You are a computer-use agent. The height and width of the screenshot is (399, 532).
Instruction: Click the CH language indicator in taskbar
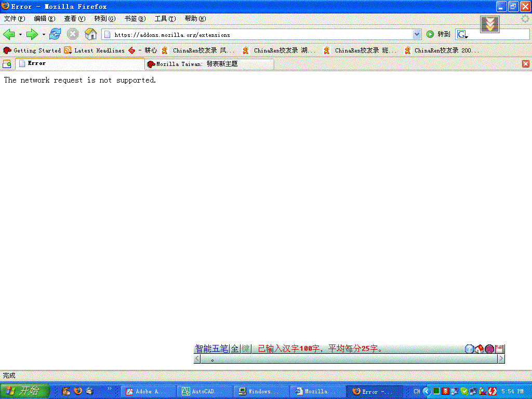pyautogui.click(x=417, y=391)
